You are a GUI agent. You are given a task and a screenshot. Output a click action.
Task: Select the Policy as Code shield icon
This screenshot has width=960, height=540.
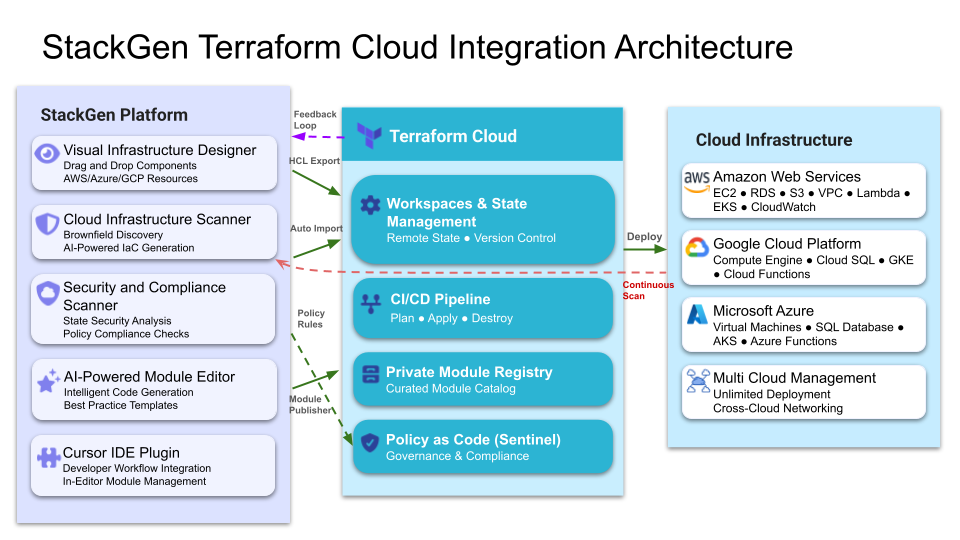pos(370,441)
